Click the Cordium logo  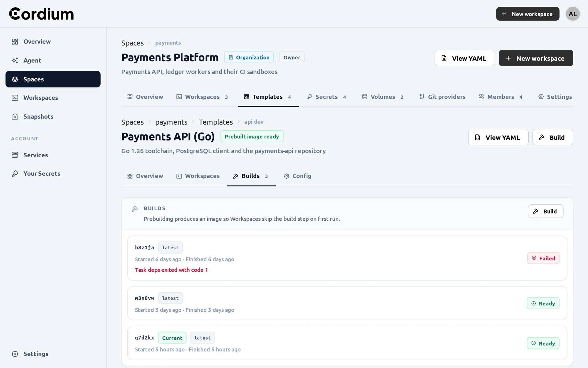point(41,14)
